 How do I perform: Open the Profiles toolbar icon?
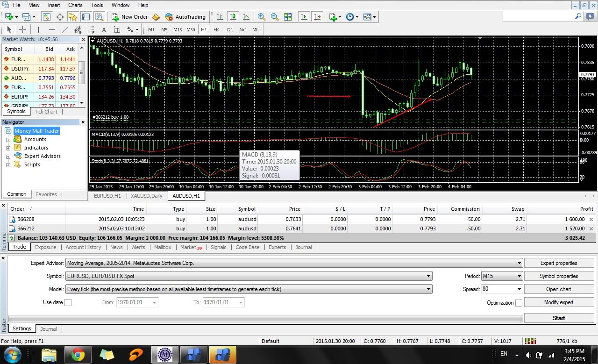(26, 17)
